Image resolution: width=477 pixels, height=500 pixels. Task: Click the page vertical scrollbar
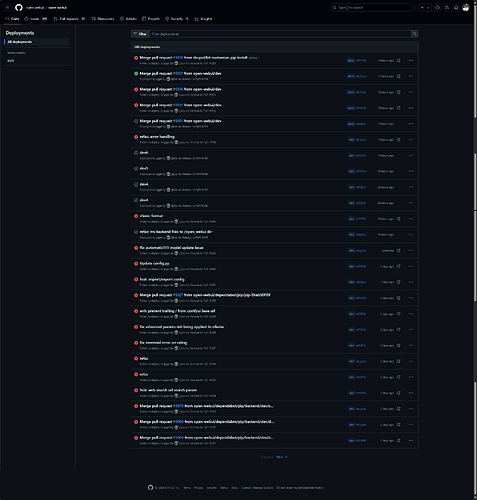[x=475, y=250]
